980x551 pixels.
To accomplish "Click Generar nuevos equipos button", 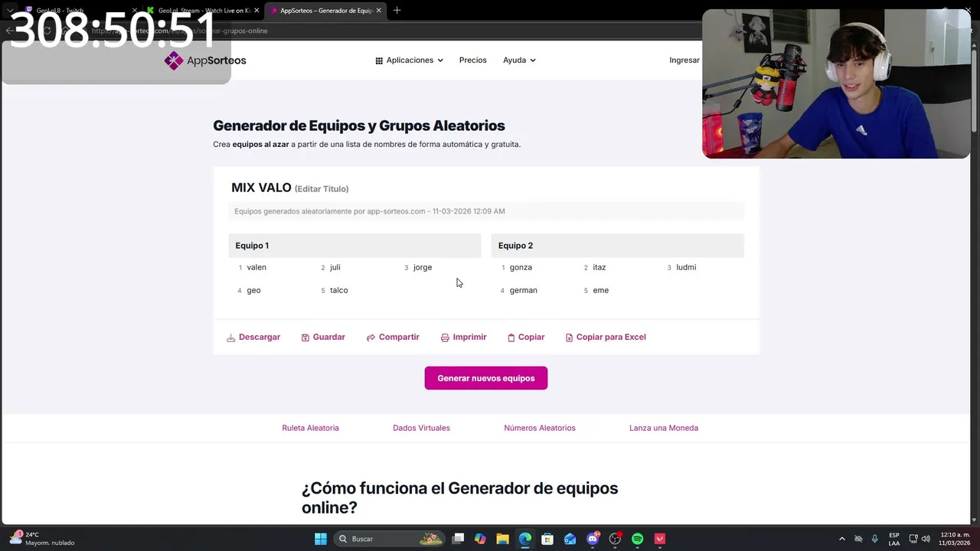I will (486, 378).
